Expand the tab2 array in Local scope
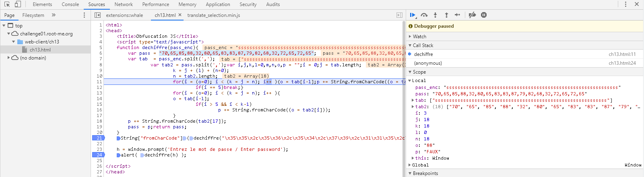The width and height of the screenshot is (644, 177). [413, 107]
